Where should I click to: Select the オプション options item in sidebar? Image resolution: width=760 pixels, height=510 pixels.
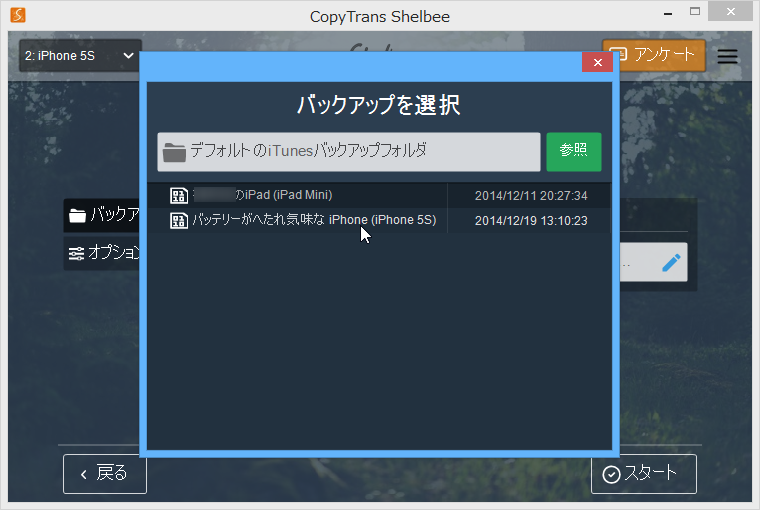(102, 253)
